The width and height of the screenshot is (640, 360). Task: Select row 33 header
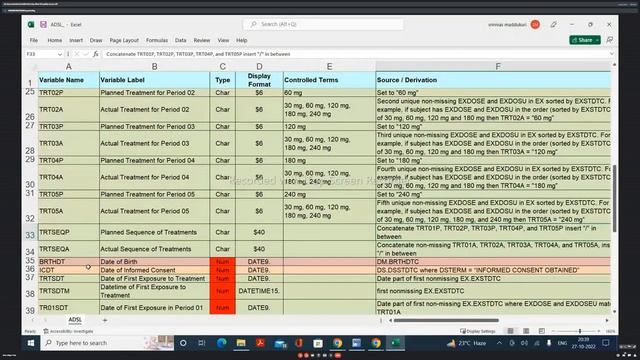30,232
